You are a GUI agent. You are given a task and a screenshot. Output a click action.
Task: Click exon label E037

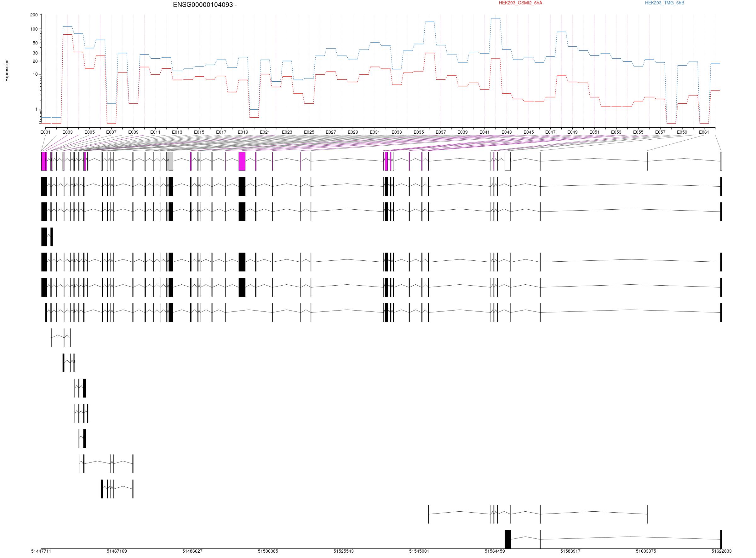(440, 132)
